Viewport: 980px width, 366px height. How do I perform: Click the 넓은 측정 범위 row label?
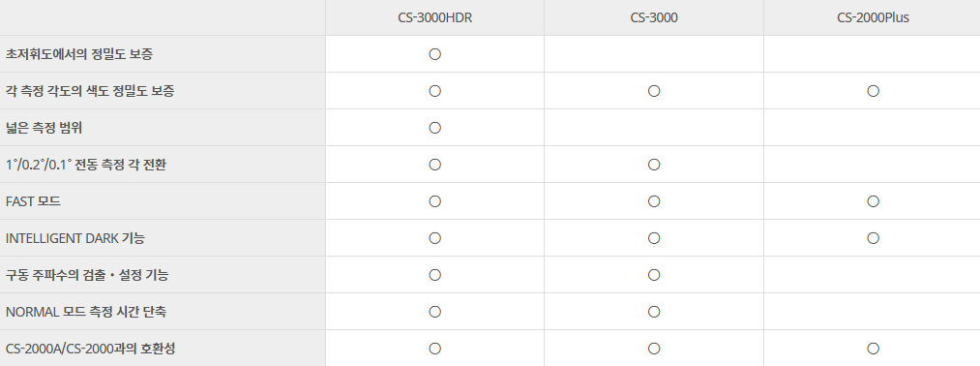click(x=44, y=128)
